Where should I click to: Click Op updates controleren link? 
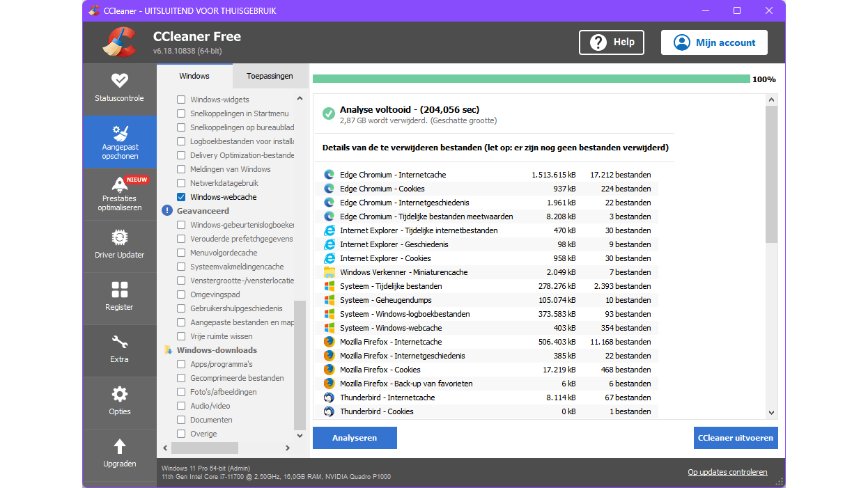[x=727, y=472]
